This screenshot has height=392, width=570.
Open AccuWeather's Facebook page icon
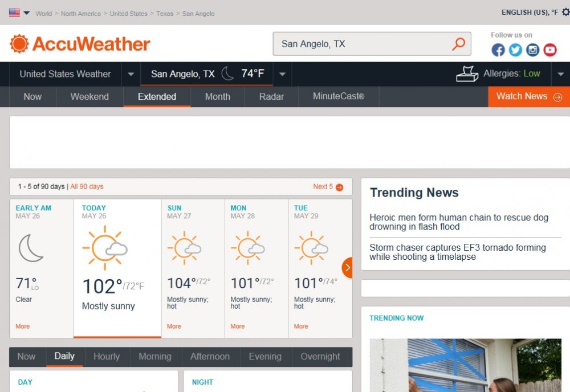pyautogui.click(x=498, y=50)
